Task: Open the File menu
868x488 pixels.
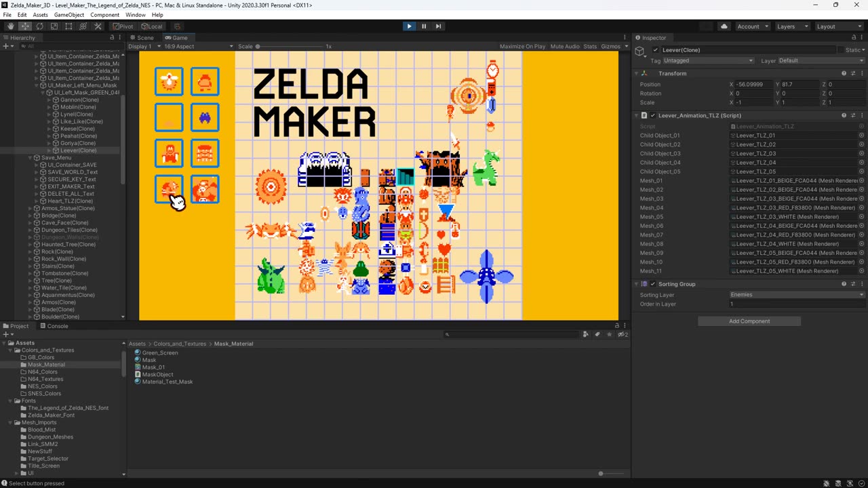Action: click(7, 15)
